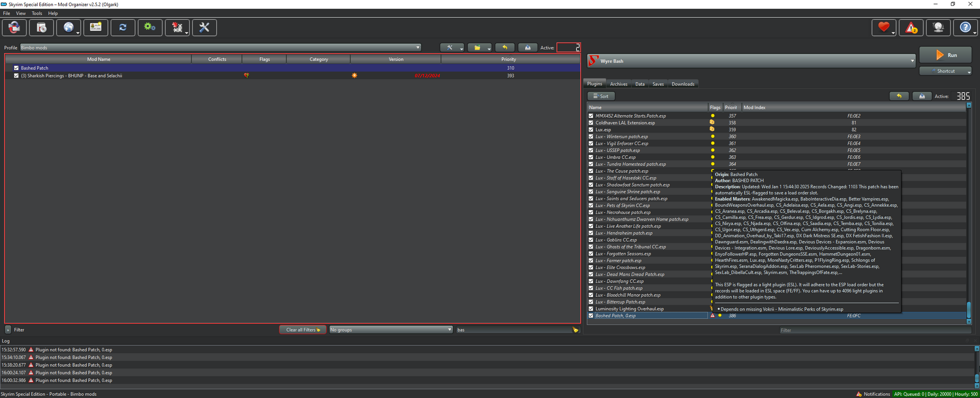Click the install mod from archive icon

41,28
